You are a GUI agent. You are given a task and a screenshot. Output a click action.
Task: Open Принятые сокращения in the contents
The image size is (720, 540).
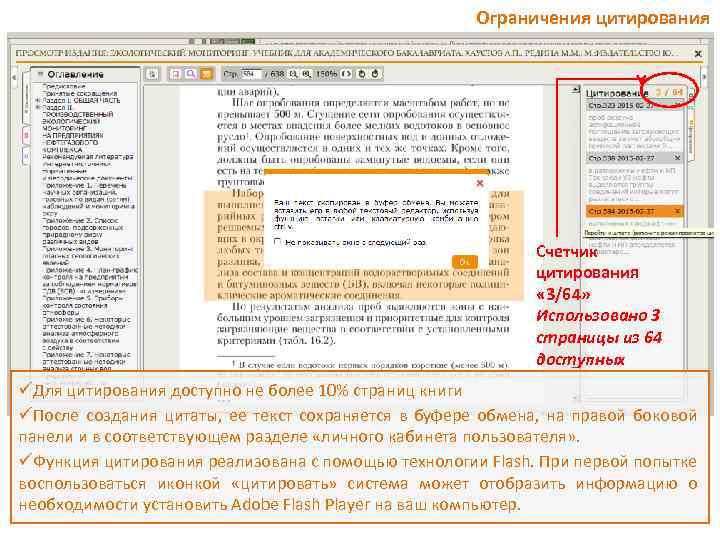[80, 93]
